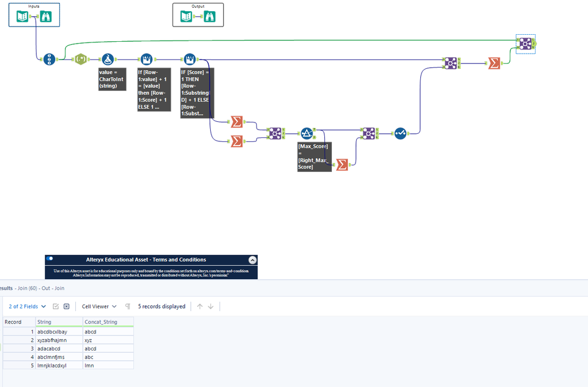Select the Browse tool in Inputs container
Screen dimensions: 588x387
point(46,16)
